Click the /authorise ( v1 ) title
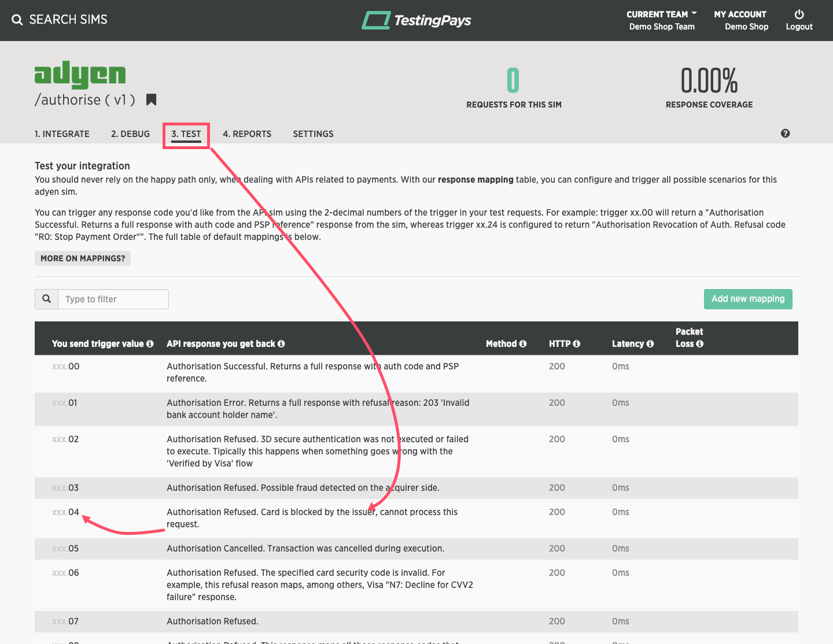Viewport: 833px width, 644px height. [x=85, y=100]
